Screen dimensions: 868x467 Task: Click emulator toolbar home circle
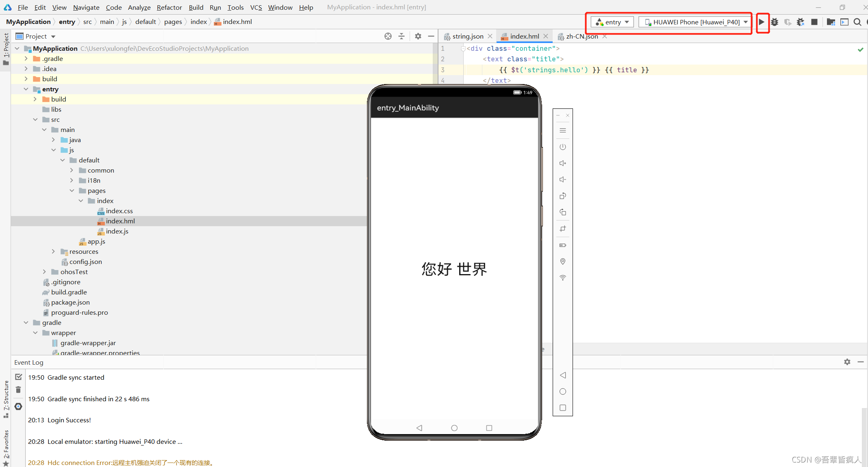pyautogui.click(x=563, y=391)
